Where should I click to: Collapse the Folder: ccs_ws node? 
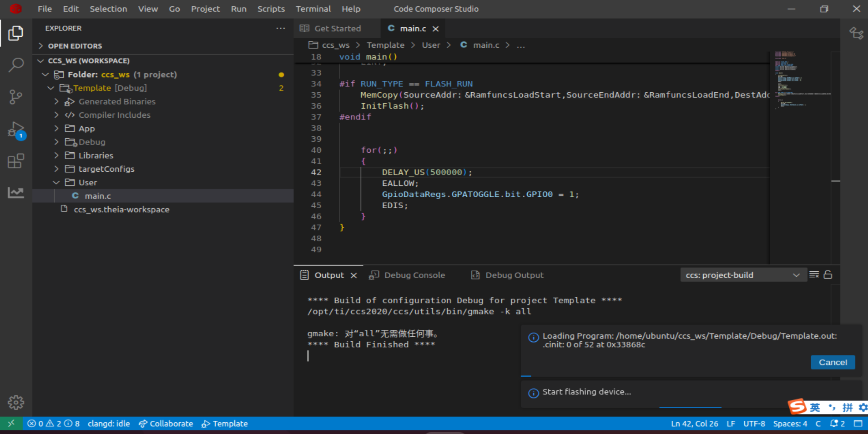point(45,75)
